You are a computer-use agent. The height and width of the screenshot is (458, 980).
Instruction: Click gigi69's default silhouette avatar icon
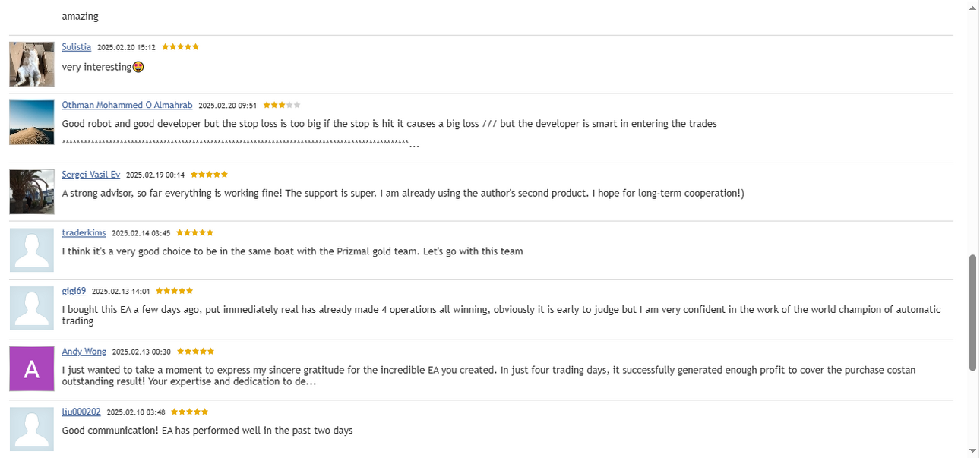pos(32,308)
